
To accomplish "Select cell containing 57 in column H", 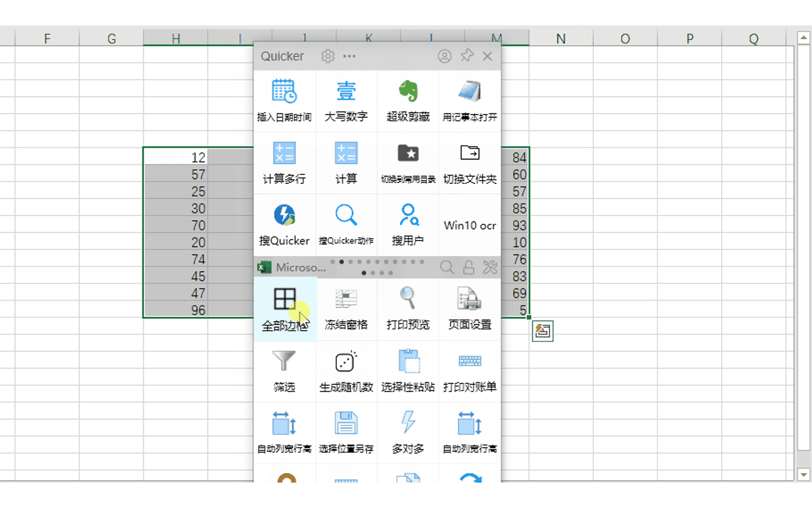I will click(x=175, y=174).
